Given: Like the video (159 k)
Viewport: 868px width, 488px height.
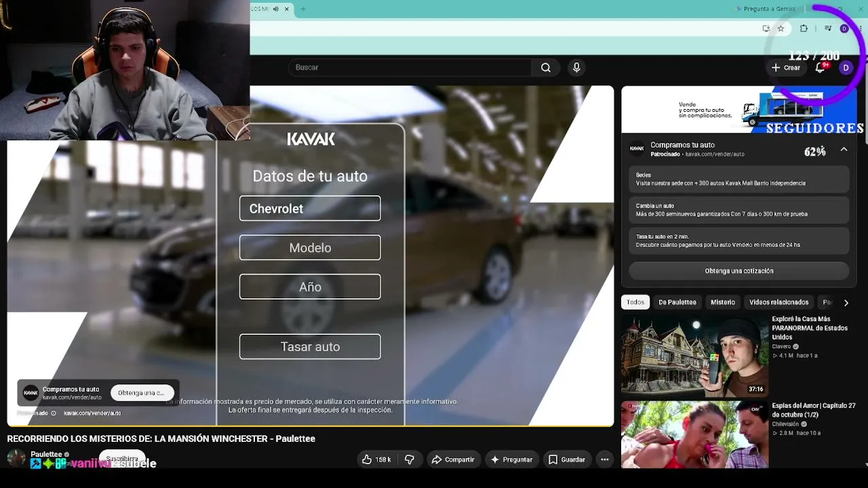Looking at the screenshot, I should tap(376, 460).
